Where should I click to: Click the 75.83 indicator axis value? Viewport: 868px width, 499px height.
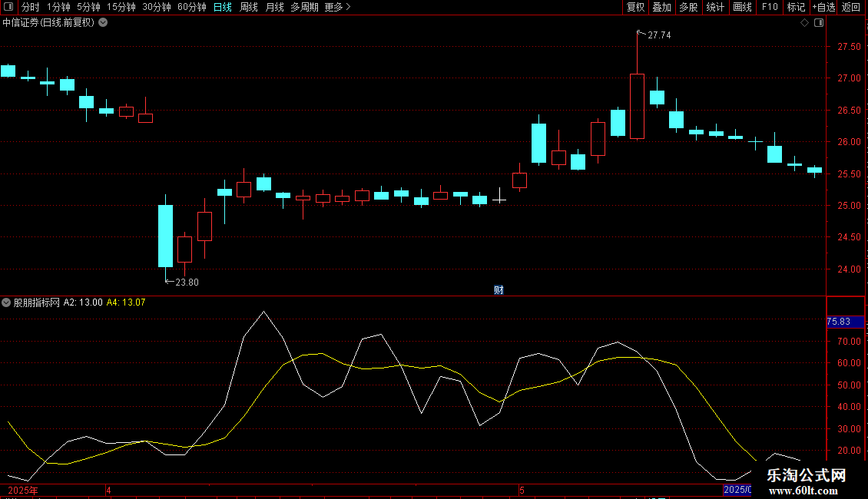point(845,322)
